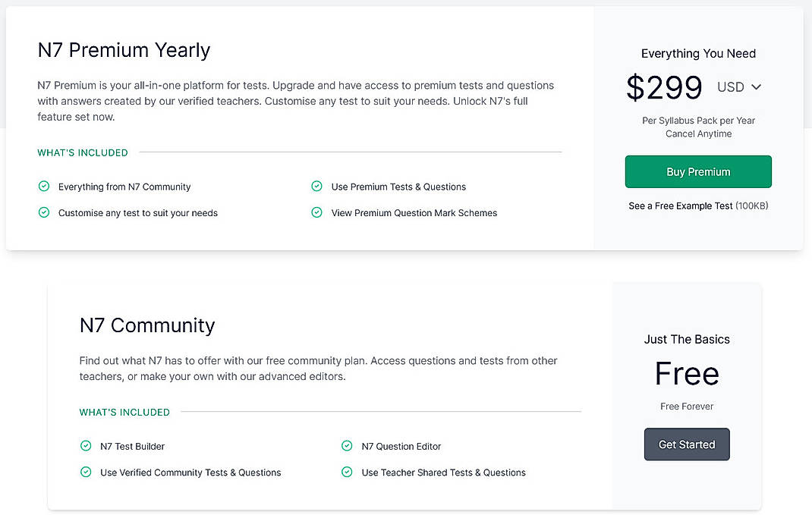Select the checkmark near Use Verified Community Tests

tap(86, 473)
